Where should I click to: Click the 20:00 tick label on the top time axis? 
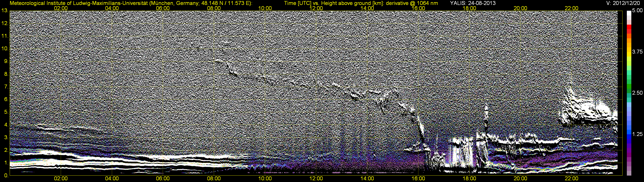pyautogui.click(x=521, y=8)
